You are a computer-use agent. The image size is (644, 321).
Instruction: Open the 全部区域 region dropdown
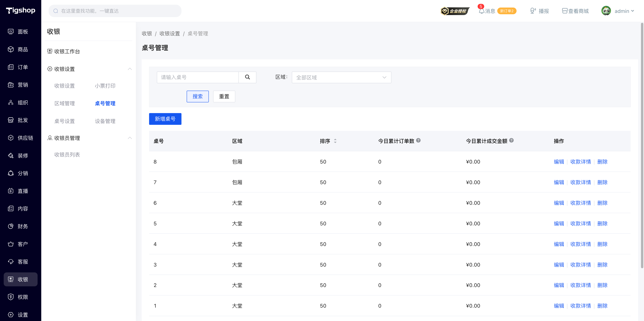[341, 77]
